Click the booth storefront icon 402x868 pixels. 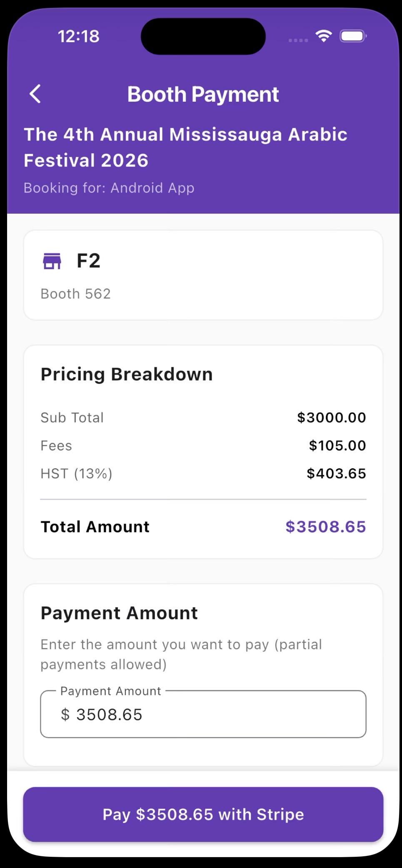coord(52,261)
